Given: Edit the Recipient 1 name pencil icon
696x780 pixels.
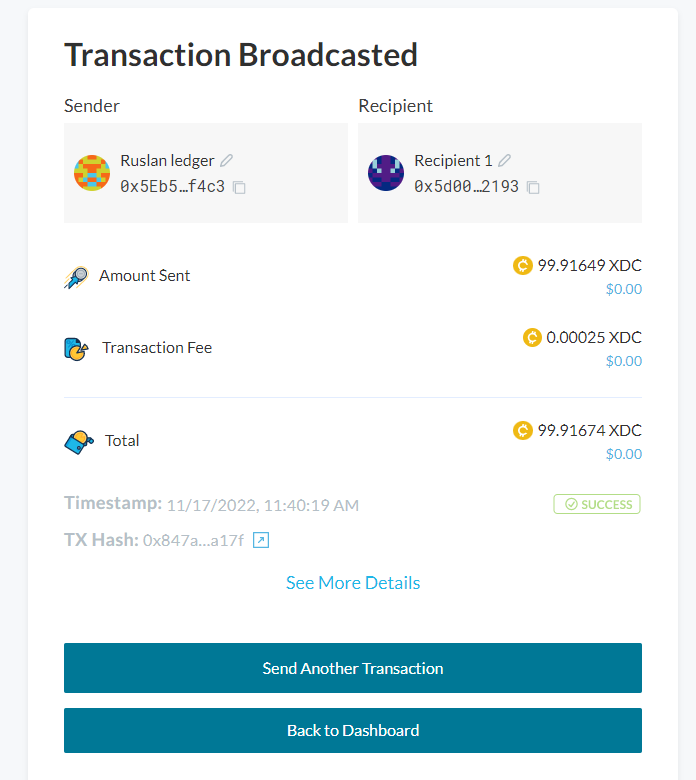Looking at the screenshot, I should click(505, 160).
